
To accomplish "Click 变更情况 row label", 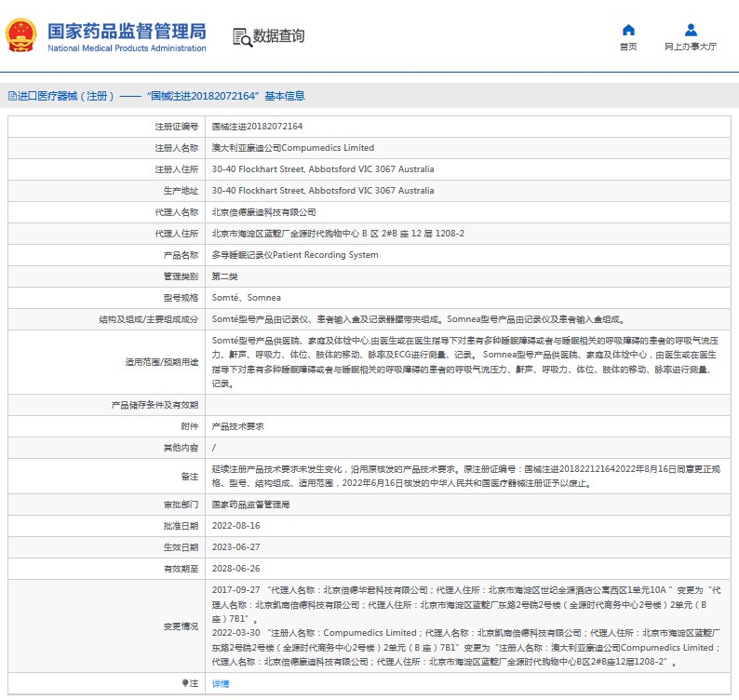I will click(x=181, y=626).
